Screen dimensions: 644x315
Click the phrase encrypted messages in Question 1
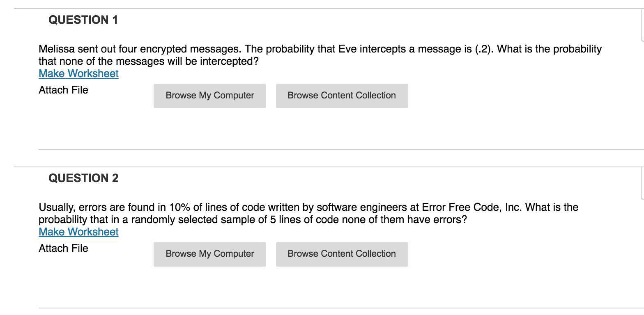coord(190,49)
